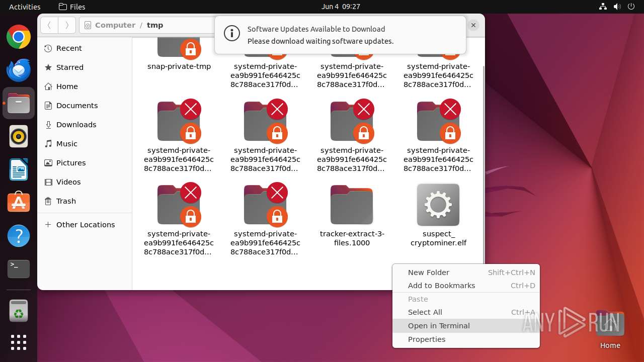This screenshot has height=362, width=644.
Task: Choose New Folder from the context menu
Action: click(466, 273)
